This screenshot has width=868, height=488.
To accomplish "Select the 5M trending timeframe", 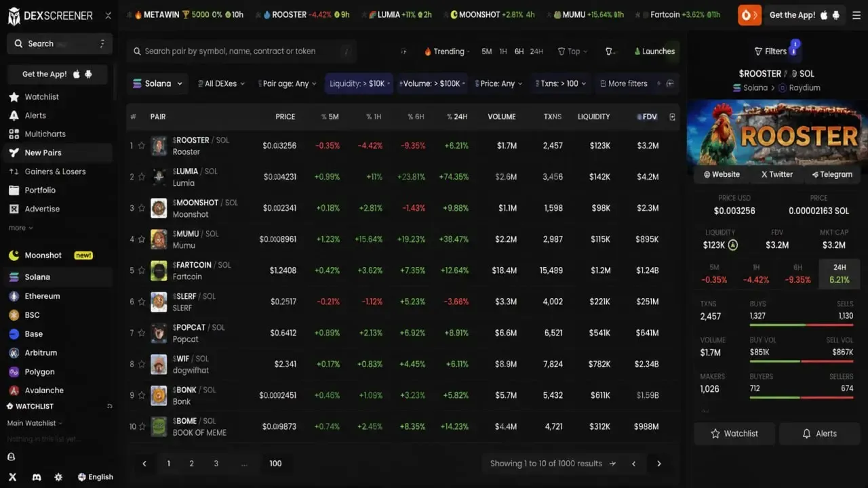I will pos(487,52).
